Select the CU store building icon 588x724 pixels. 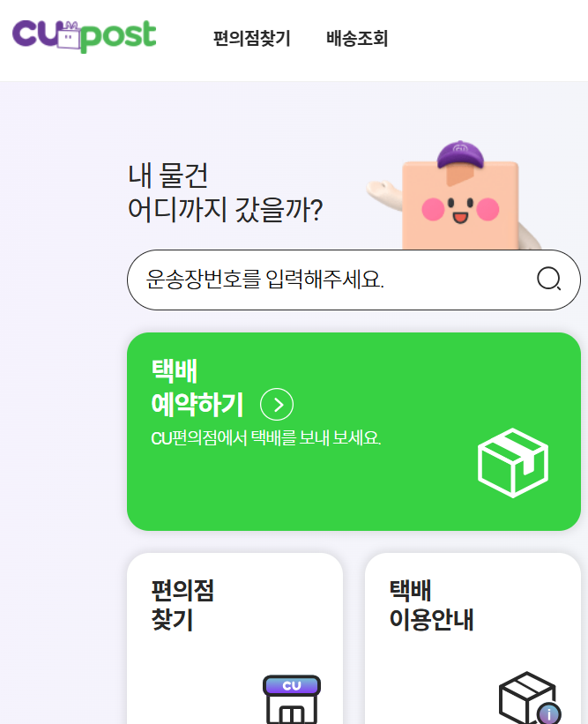pyautogui.click(x=293, y=701)
